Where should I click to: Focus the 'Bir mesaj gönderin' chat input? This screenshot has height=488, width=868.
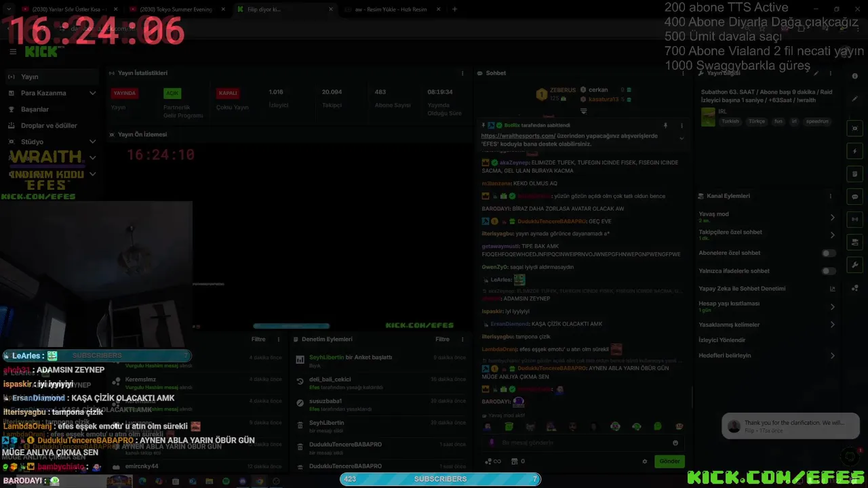583,443
